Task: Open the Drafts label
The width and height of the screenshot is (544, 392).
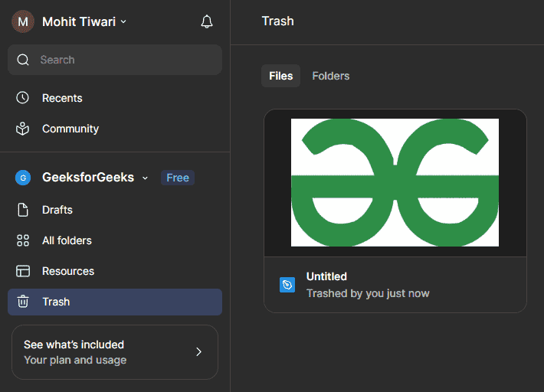Action: (57, 210)
